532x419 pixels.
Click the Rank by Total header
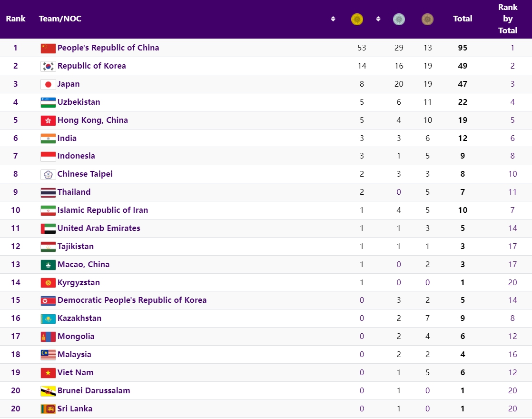(x=508, y=19)
